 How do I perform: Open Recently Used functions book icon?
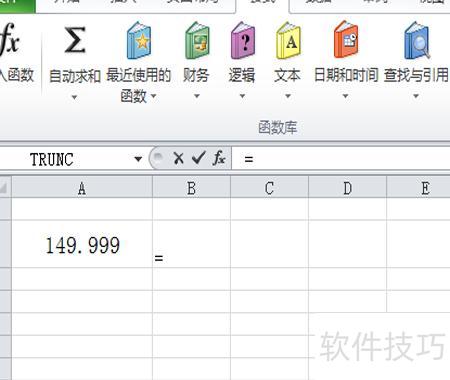pos(139,40)
